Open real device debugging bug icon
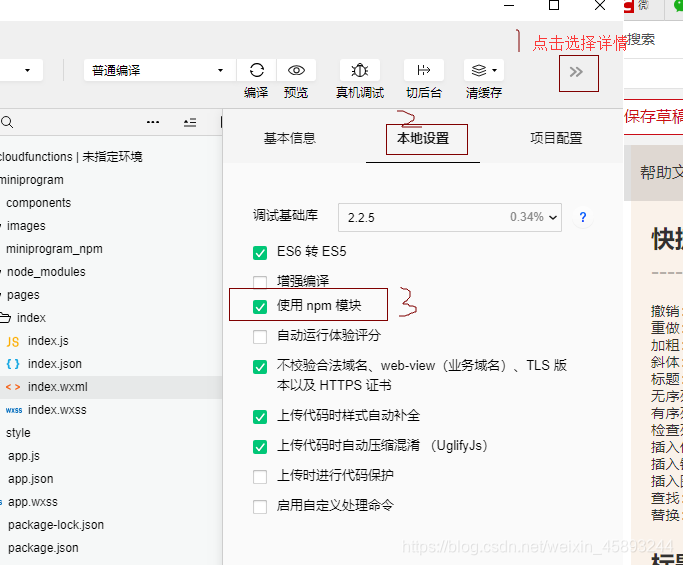The height and width of the screenshot is (565, 683). click(360, 70)
